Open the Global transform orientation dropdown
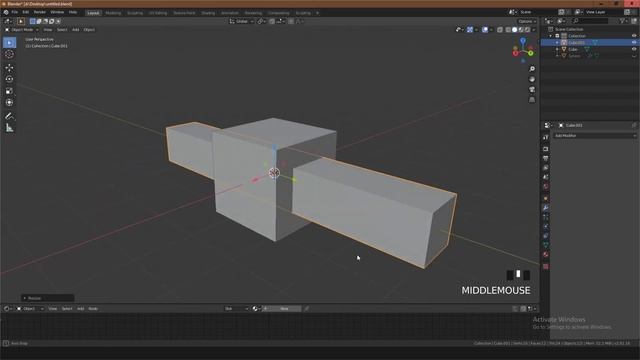 tap(242, 21)
